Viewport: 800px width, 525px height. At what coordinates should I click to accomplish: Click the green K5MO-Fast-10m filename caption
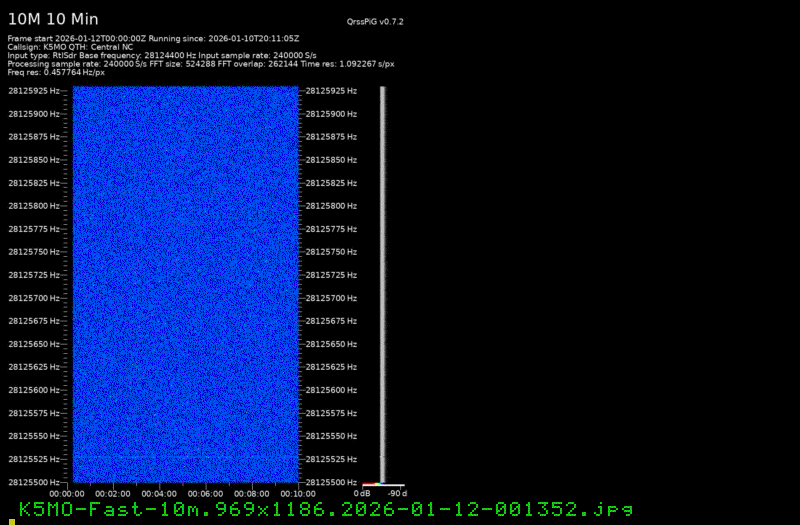tap(326, 509)
